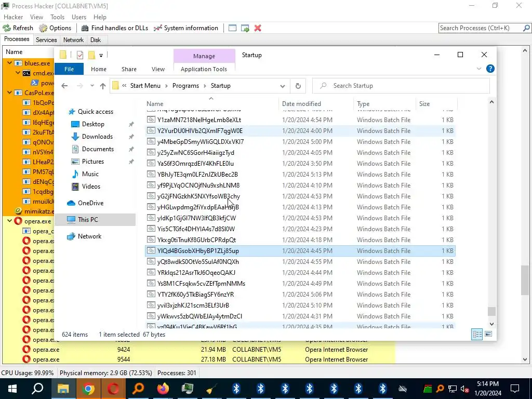Open the Help menu in Process Hacker
Viewport: 532px width, 399px height.
click(100, 17)
